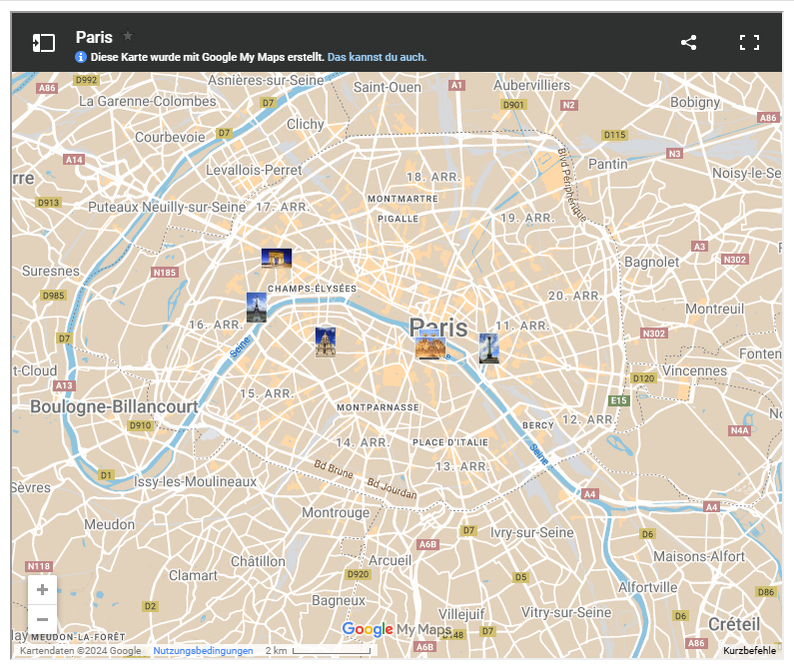Viewport: 794px width, 672px height.
Task: Click the Google My Maps logo
Action: point(397,629)
